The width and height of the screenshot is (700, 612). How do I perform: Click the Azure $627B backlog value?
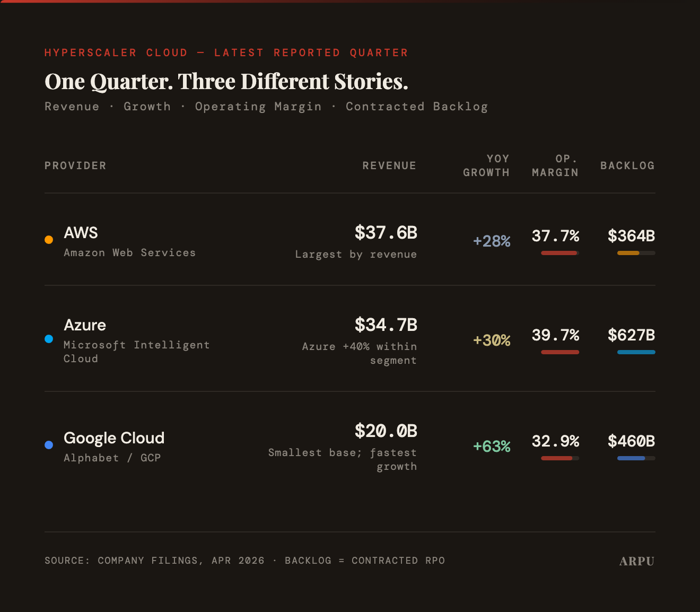[632, 335]
